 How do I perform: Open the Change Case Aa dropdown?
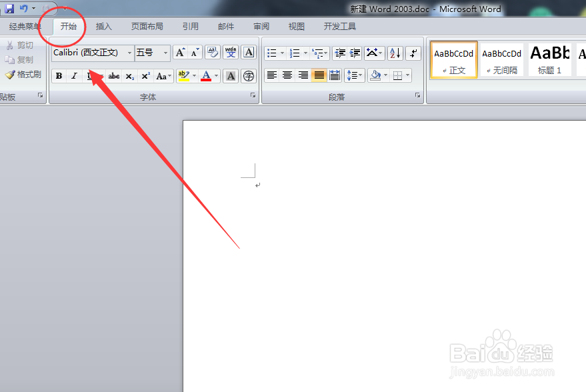point(164,76)
